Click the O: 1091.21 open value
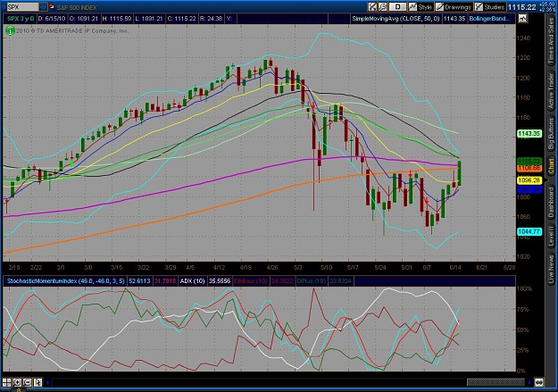The image size is (558, 392). [x=83, y=19]
